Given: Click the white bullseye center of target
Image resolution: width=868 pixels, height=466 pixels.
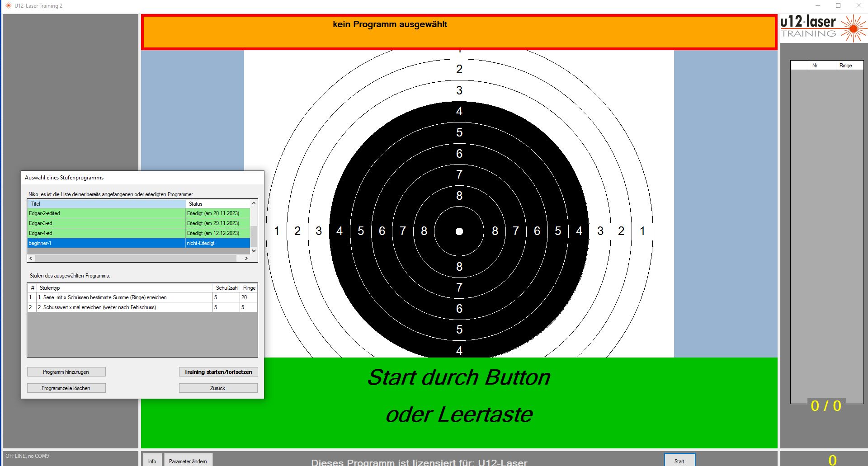Looking at the screenshot, I should pos(459,231).
